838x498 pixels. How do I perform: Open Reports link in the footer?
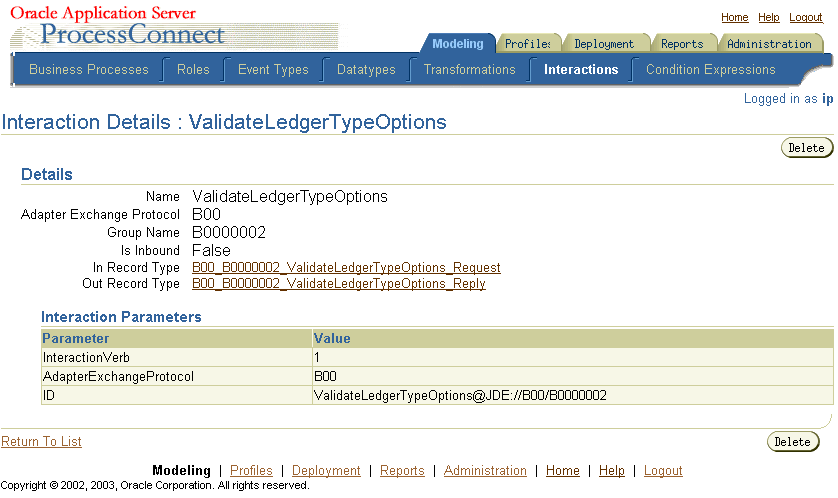402,471
